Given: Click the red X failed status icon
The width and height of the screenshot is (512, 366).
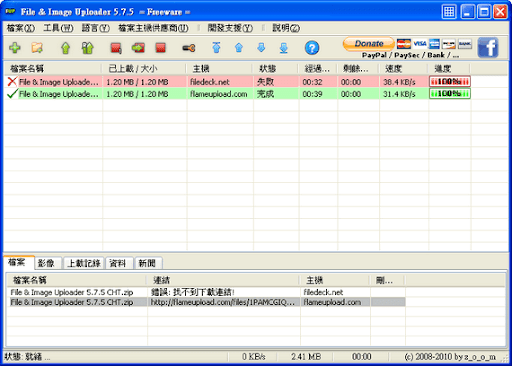Looking at the screenshot, I should pyautogui.click(x=12, y=81).
